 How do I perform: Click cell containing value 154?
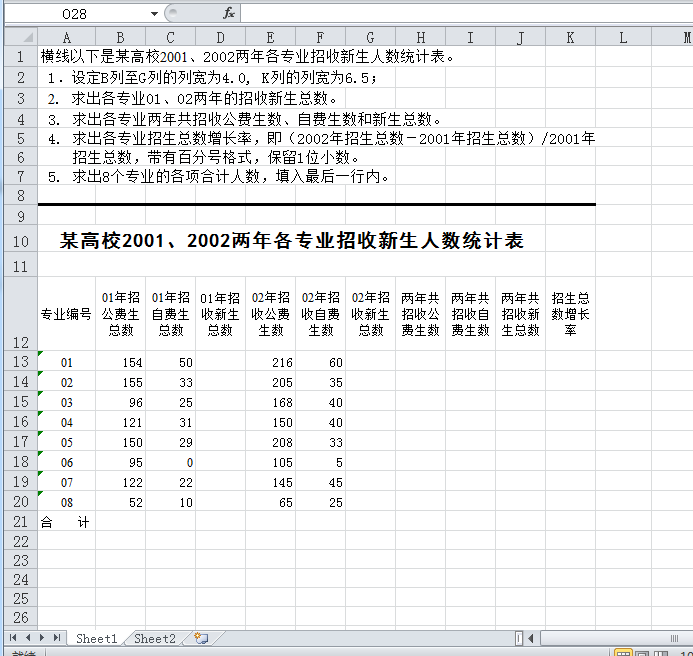click(x=120, y=362)
